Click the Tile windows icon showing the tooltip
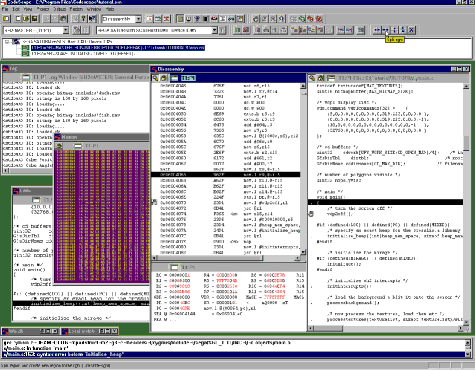Viewport: 475px width, 370px height. click(386, 30)
